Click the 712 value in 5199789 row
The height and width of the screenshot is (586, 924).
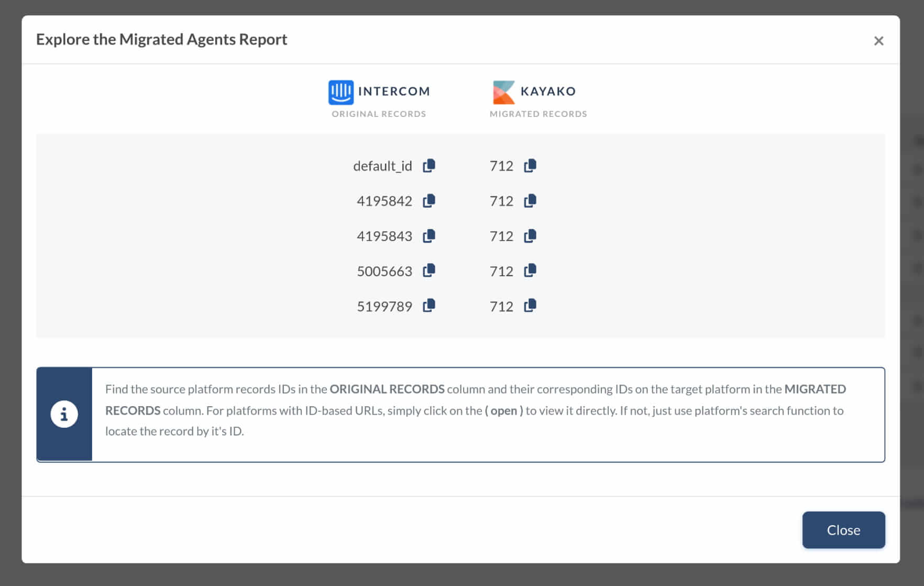[501, 307]
